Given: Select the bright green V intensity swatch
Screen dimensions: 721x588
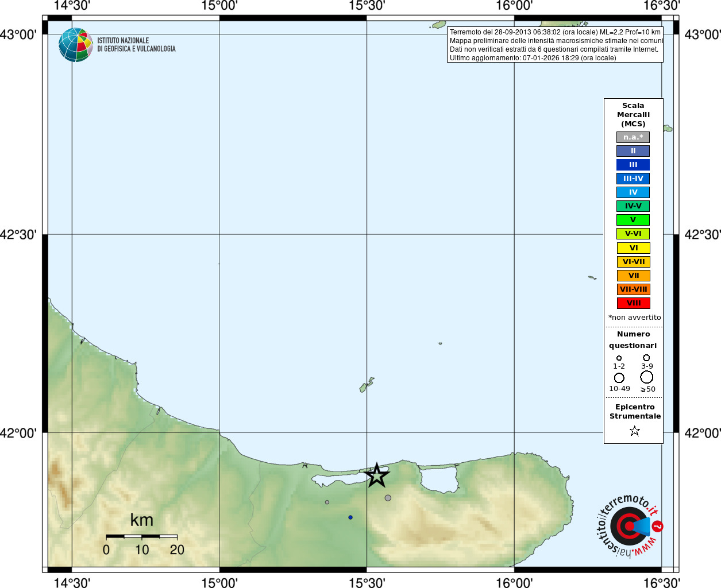Looking at the screenshot, I should pyautogui.click(x=633, y=220).
